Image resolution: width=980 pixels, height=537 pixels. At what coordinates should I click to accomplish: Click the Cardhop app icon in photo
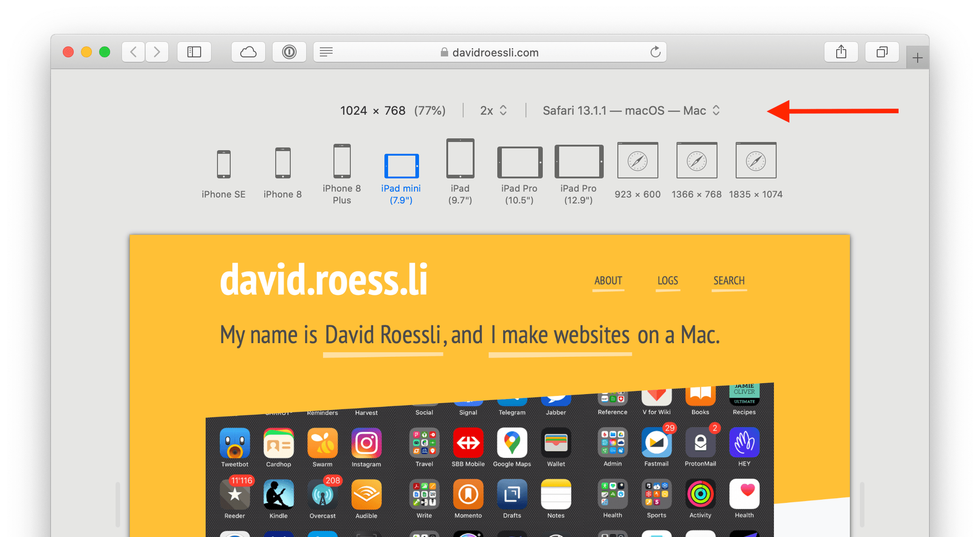278,443
